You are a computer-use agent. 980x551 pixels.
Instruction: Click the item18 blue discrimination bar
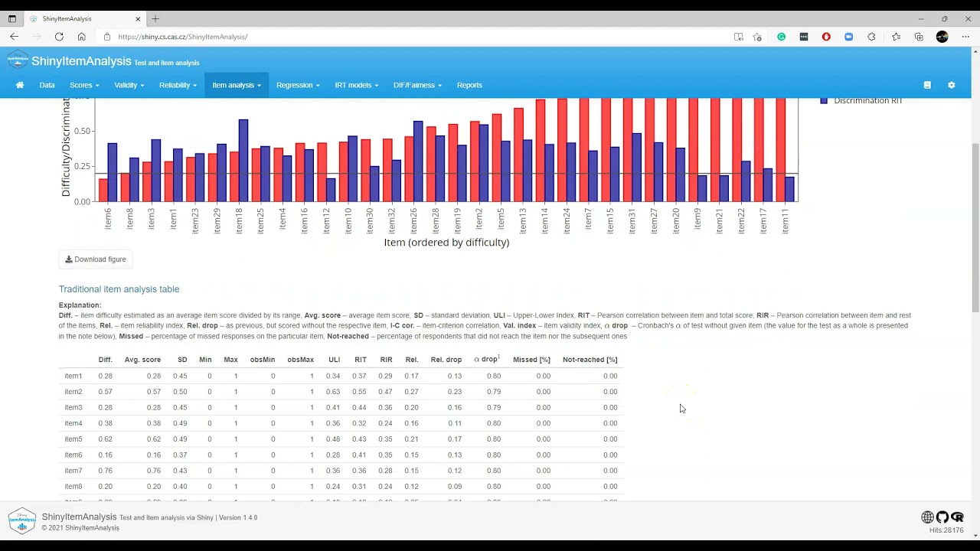click(243, 161)
